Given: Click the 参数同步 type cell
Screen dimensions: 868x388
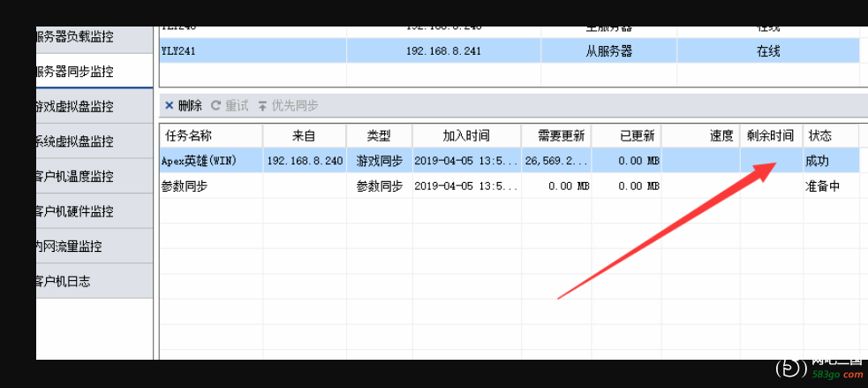Looking at the screenshot, I should click(x=379, y=186).
